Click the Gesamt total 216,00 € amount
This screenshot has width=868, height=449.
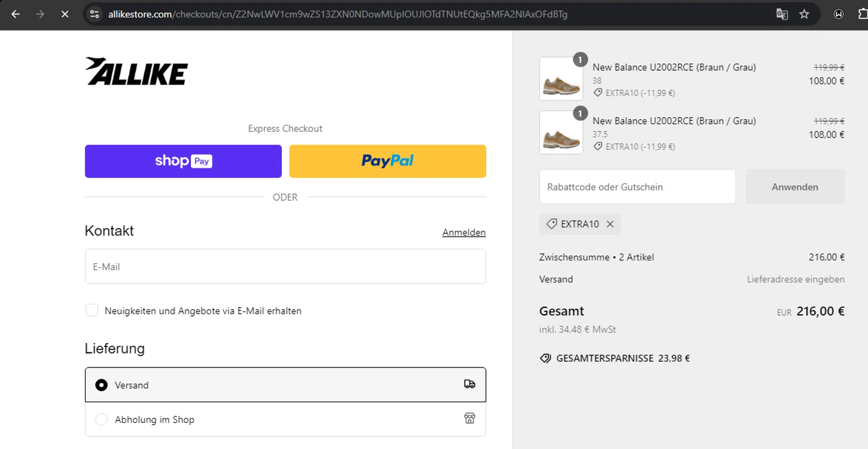(x=821, y=311)
